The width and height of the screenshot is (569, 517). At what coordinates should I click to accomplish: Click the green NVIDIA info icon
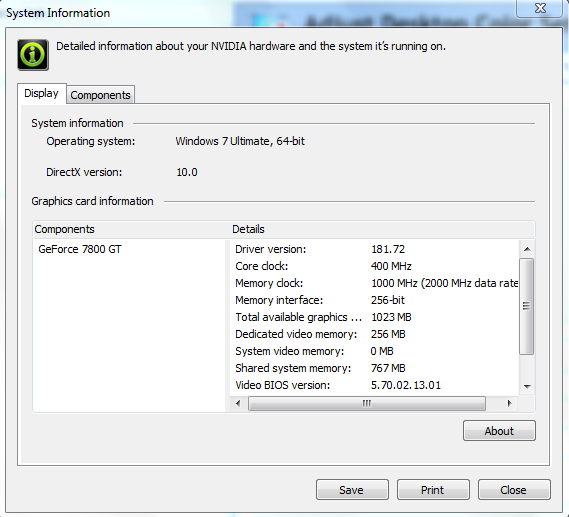click(x=33, y=55)
